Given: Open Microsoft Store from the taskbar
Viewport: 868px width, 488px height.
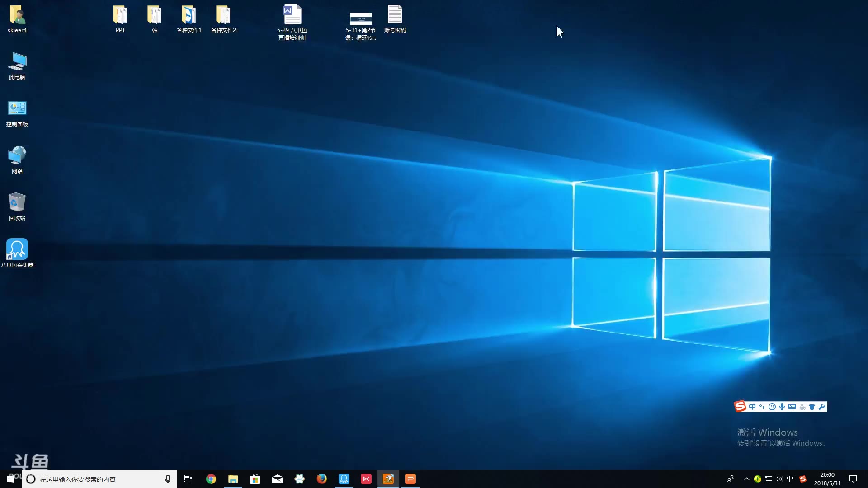Looking at the screenshot, I should (x=255, y=479).
